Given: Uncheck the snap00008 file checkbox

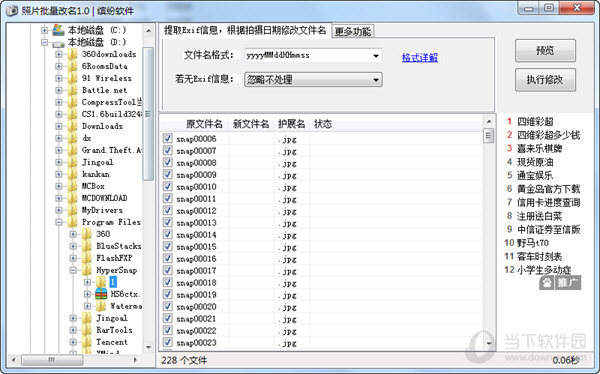Looking at the screenshot, I should [168, 162].
